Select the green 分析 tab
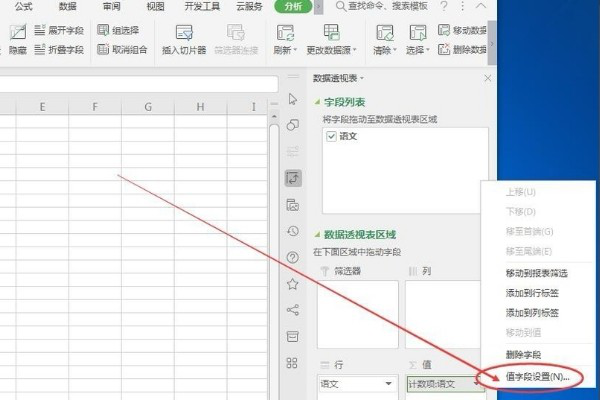Viewport: 600px width, 400px height. [x=293, y=6]
